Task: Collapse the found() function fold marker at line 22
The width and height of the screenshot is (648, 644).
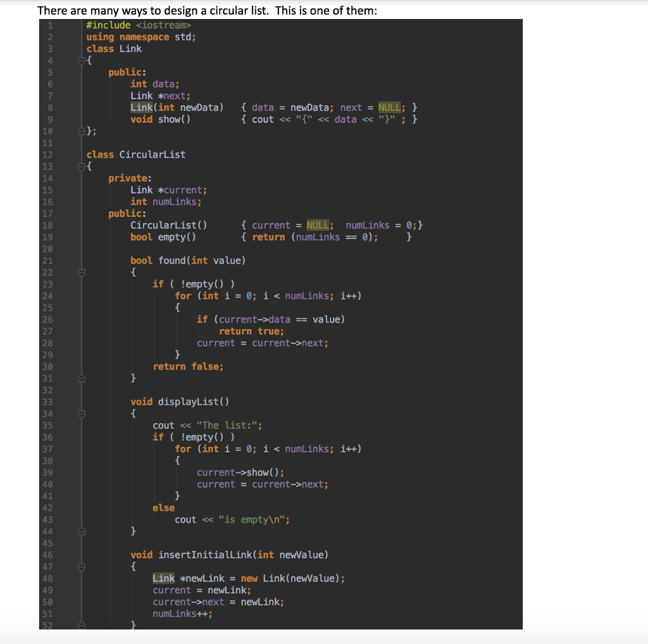Action: coord(82,273)
